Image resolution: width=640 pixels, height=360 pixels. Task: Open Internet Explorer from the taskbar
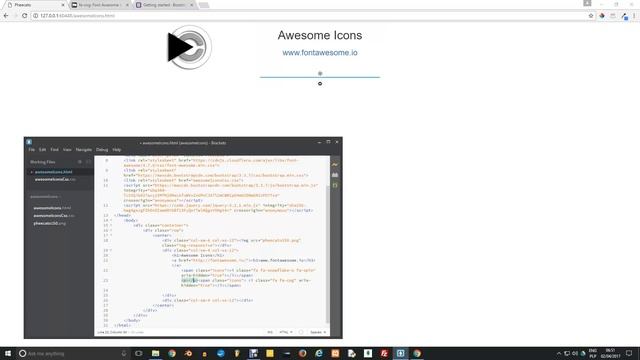[319, 353]
